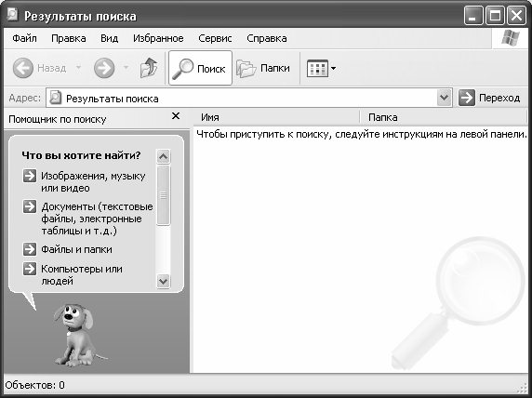Expand the Forward button history dropdown arrow

126,68
